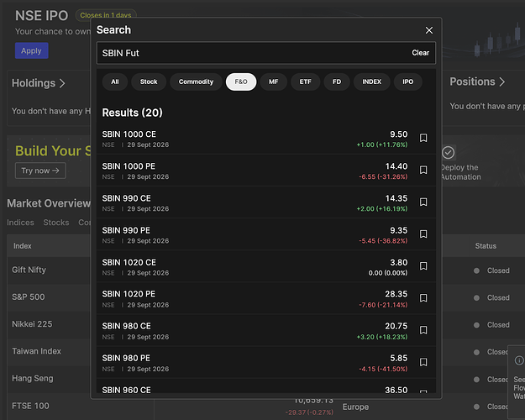Image resolution: width=525 pixels, height=420 pixels.
Task: Select the All filter chip
Action: [115, 81]
